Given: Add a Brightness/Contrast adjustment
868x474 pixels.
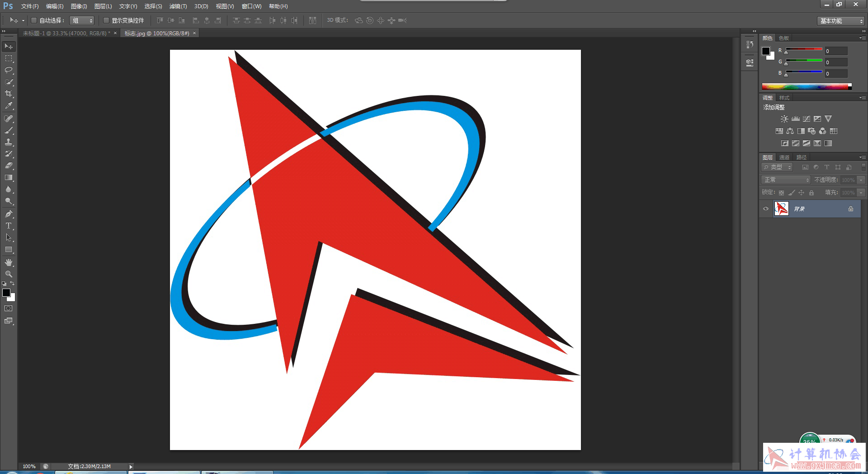Looking at the screenshot, I should click(784, 118).
